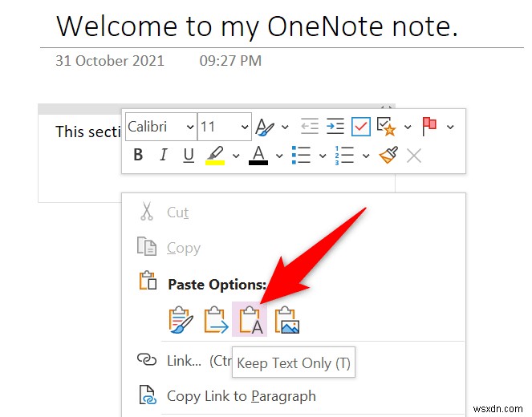
Task: Paste as Picture option
Action: coord(287,320)
